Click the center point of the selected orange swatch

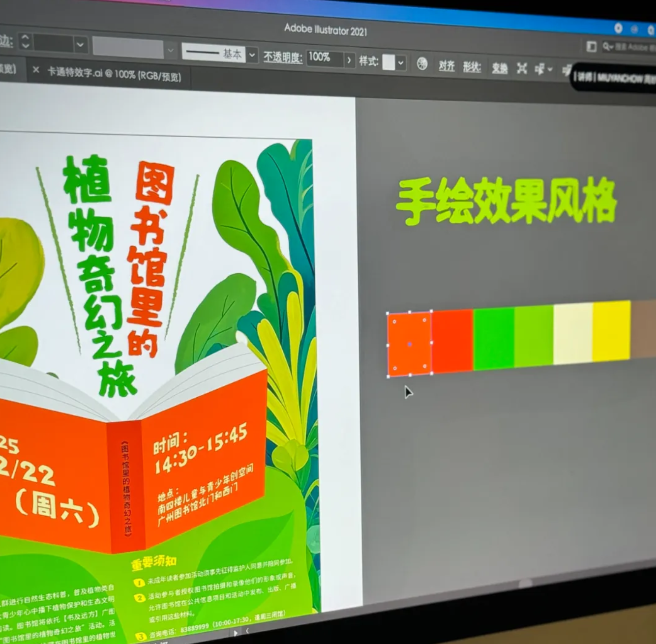tap(409, 344)
